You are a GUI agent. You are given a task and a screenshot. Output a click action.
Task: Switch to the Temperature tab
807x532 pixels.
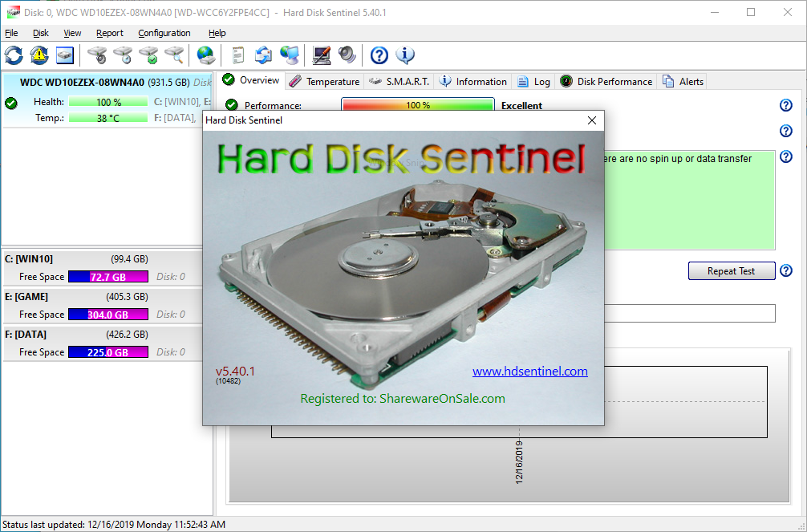point(324,81)
